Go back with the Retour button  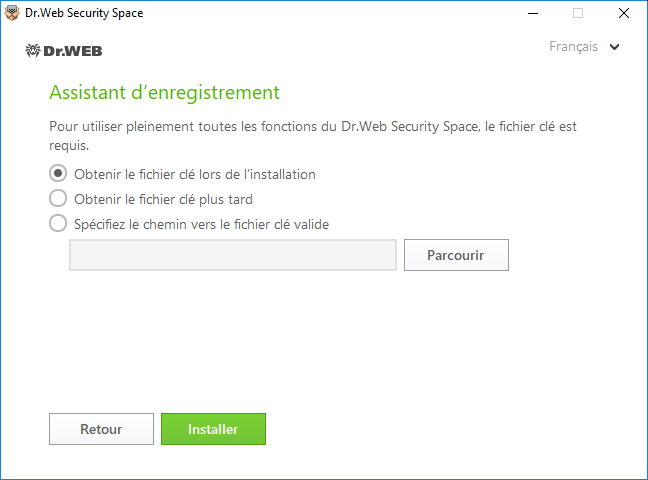(101, 429)
